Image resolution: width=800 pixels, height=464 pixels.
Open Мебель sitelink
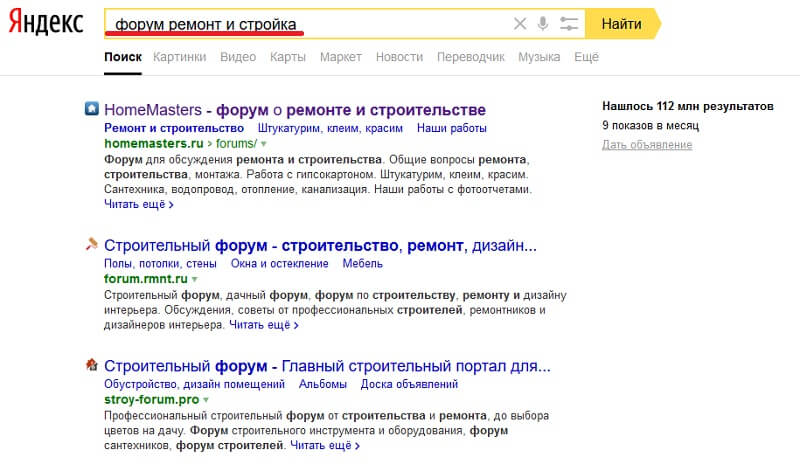(362, 264)
